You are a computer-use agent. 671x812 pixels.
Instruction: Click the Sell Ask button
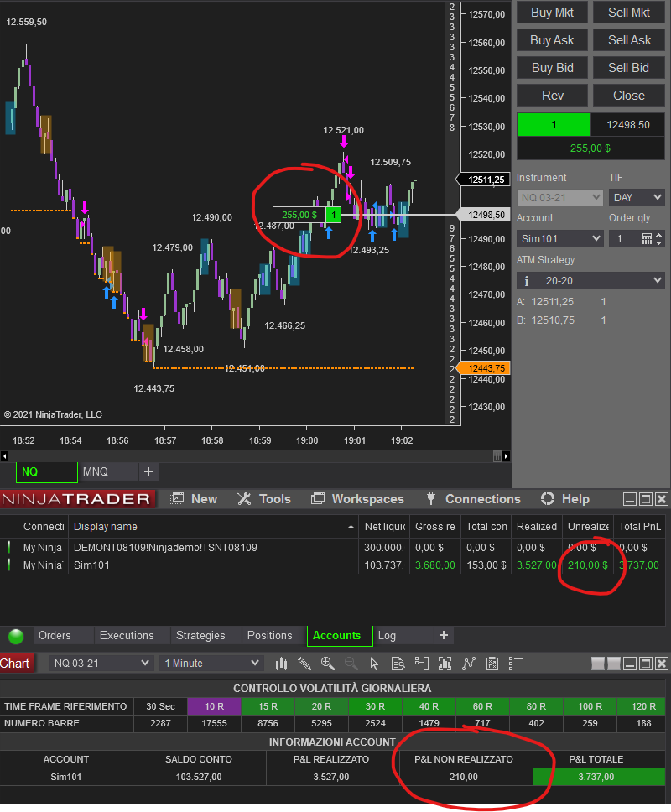[629, 40]
